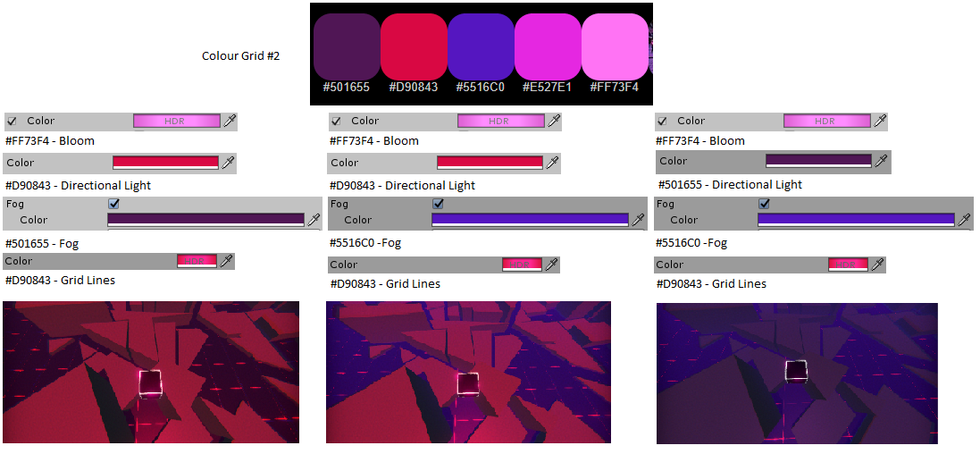Toggle the left column's Bloom Color checkbox
Image resolution: width=980 pixels, height=454 pixels.
tap(12, 121)
